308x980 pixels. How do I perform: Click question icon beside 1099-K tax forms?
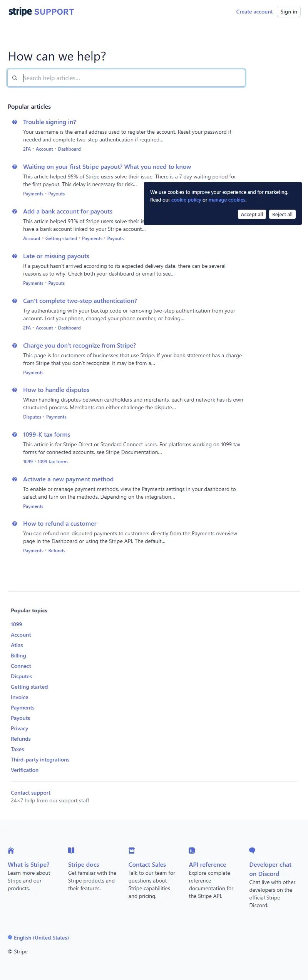[x=15, y=435]
